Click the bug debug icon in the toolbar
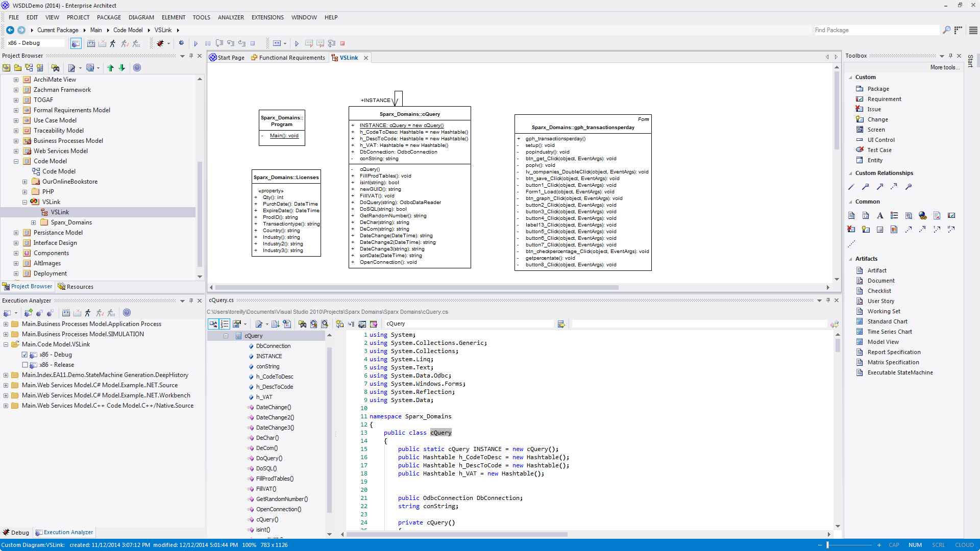 (x=160, y=43)
